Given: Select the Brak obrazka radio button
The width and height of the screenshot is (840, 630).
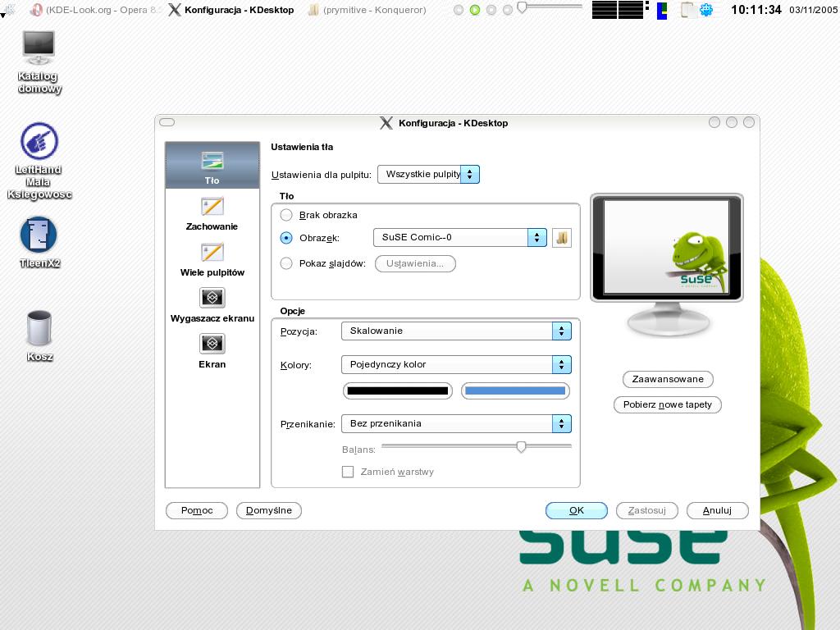Looking at the screenshot, I should [286, 216].
